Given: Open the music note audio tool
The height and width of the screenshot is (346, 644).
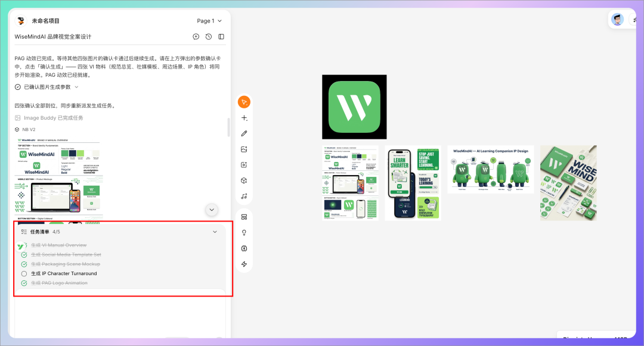Looking at the screenshot, I should click(x=244, y=196).
